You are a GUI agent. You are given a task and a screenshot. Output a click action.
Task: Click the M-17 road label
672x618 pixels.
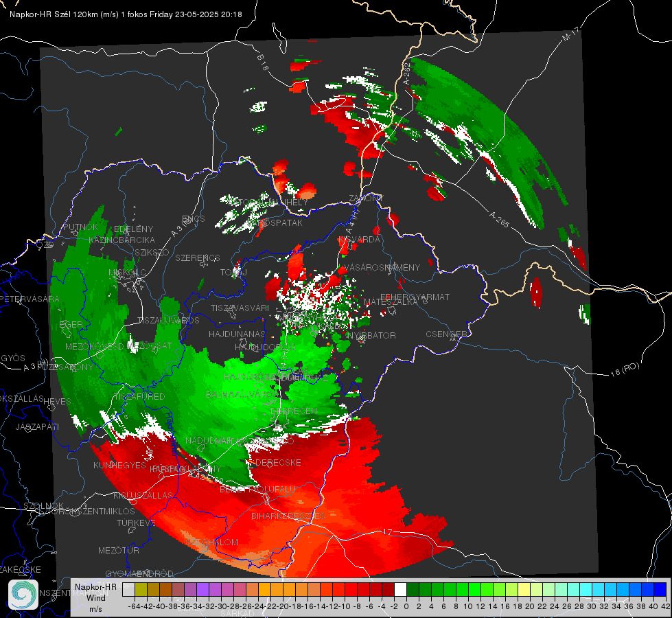tap(570, 34)
